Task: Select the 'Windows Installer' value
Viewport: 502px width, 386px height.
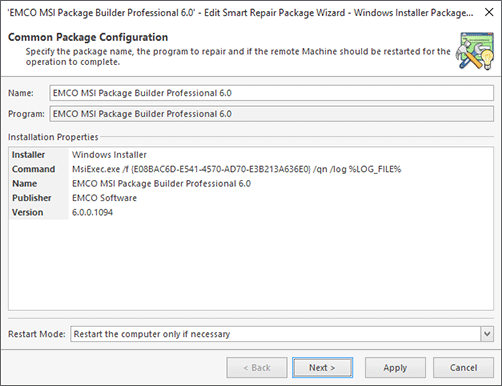Action: coord(109,155)
